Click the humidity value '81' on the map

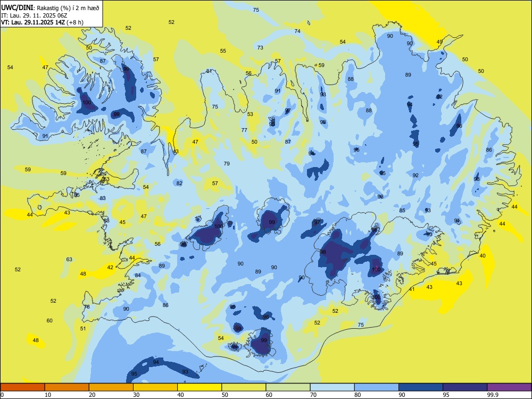pyautogui.click(x=209, y=71)
